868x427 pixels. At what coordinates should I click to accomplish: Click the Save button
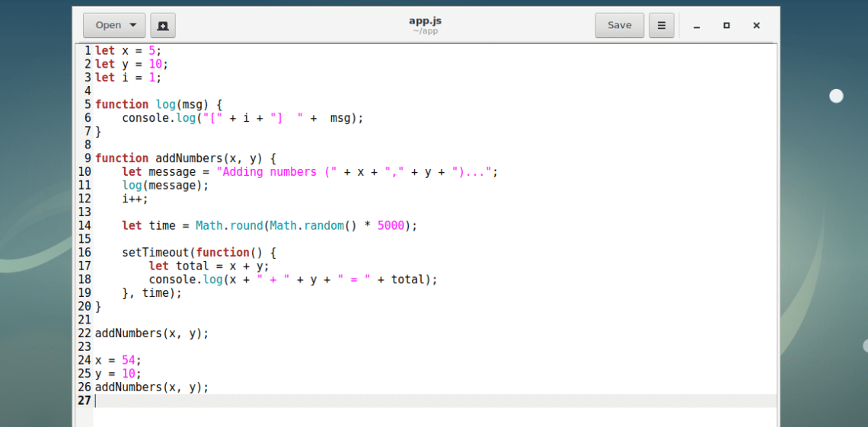(619, 25)
